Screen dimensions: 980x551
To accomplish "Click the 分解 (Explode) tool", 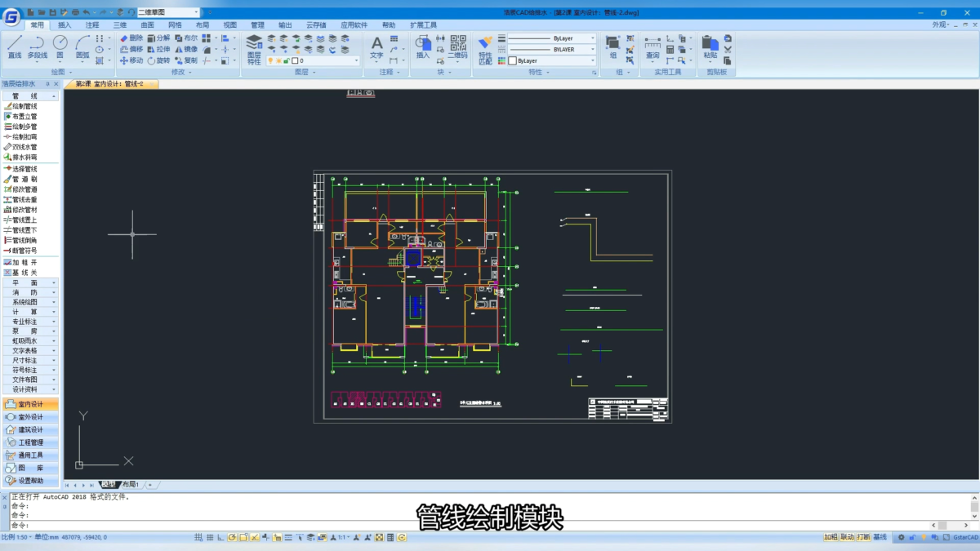I will [x=158, y=38].
